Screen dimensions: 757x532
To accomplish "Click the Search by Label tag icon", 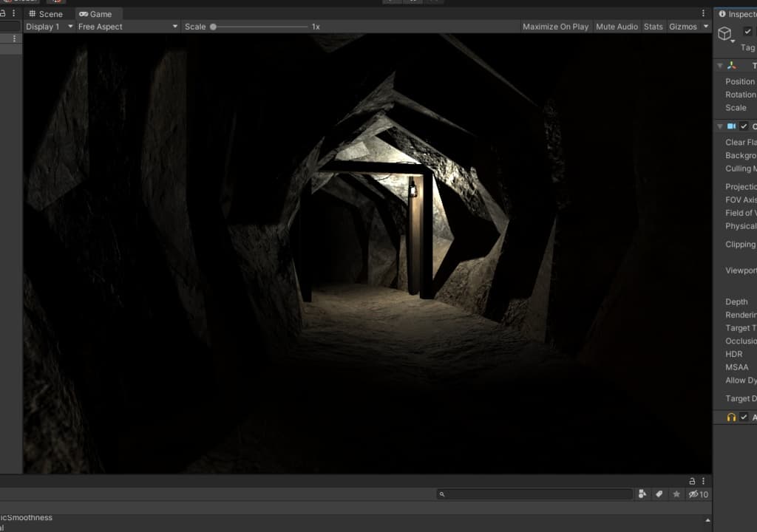I will point(659,494).
